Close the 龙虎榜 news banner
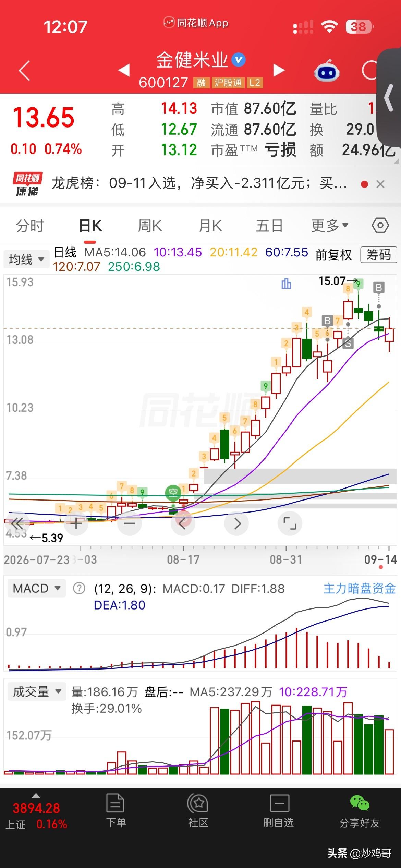 (x=380, y=184)
